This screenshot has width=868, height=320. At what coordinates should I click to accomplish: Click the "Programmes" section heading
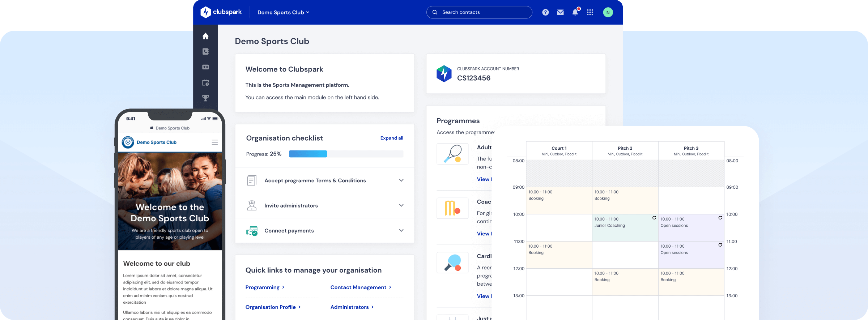coord(458,121)
